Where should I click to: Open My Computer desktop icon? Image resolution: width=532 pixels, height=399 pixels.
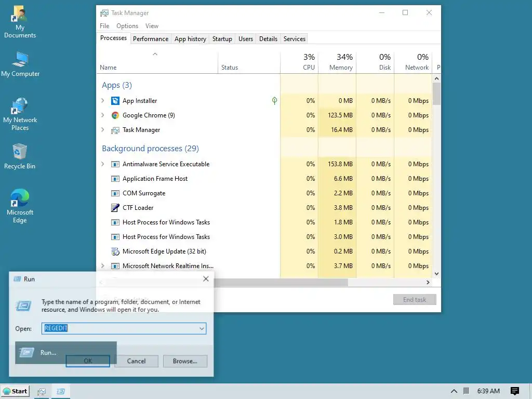(x=20, y=64)
